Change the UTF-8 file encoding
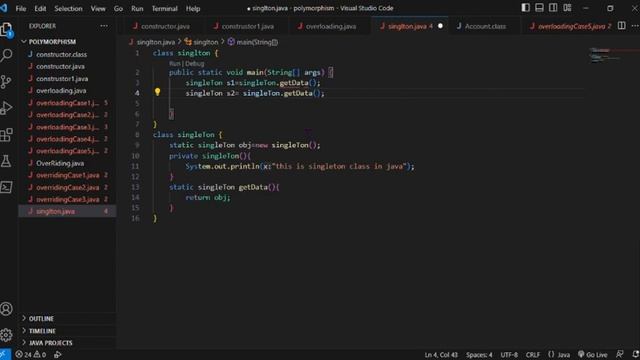 click(x=509, y=354)
